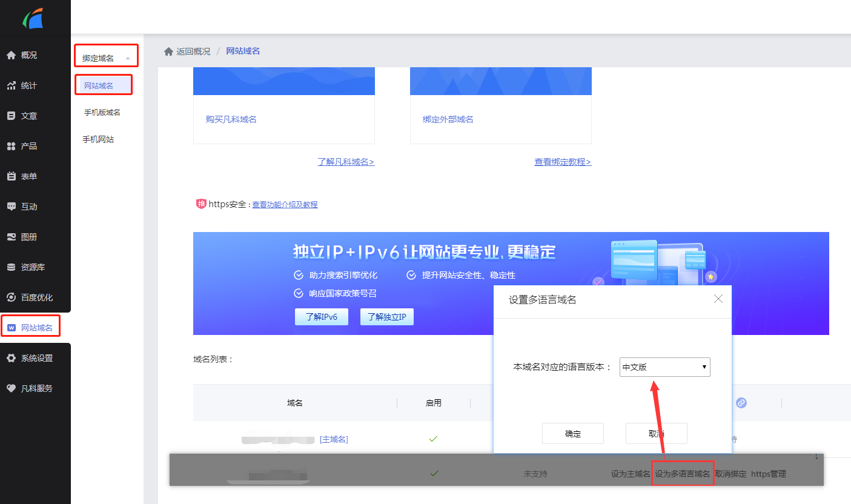This screenshot has width=851, height=504.
Task: Open the 互动 chat bubble icon
Action: 11,207
